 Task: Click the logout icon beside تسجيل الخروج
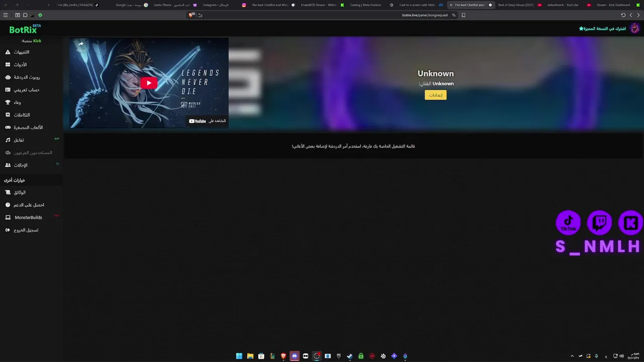8,230
